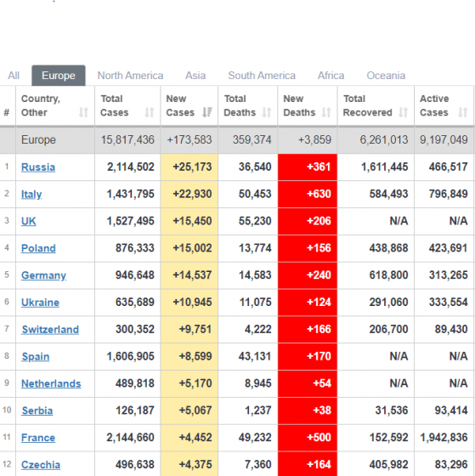Toggle the New Cases sort icon
This screenshot has width=475, height=476.
207,112
